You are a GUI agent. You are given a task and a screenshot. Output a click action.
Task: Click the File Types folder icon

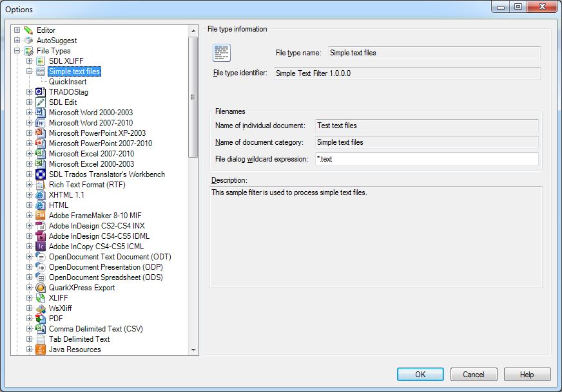coord(28,51)
